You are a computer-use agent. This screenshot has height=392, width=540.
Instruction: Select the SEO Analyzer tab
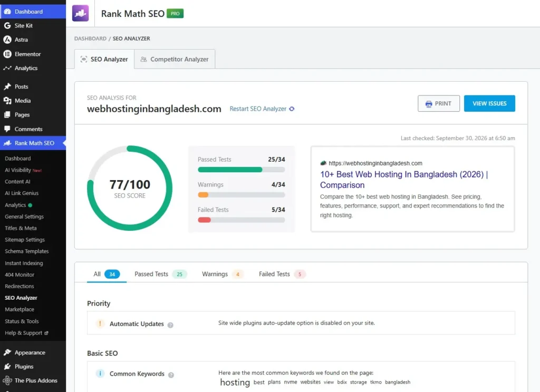point(104,59)
